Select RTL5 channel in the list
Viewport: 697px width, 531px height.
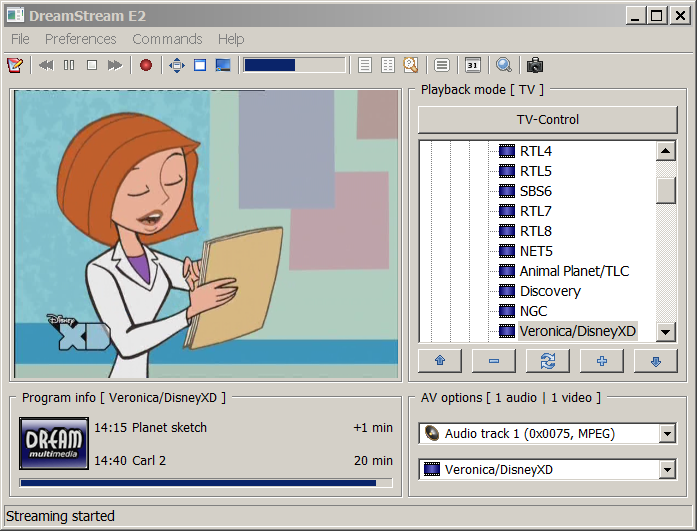point(536,171)
